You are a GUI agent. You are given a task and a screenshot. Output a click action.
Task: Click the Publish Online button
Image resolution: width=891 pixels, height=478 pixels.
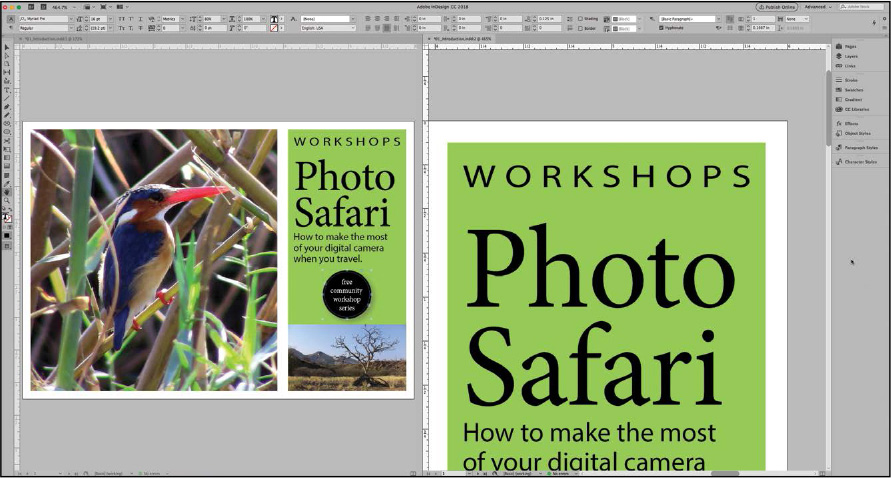776,7
